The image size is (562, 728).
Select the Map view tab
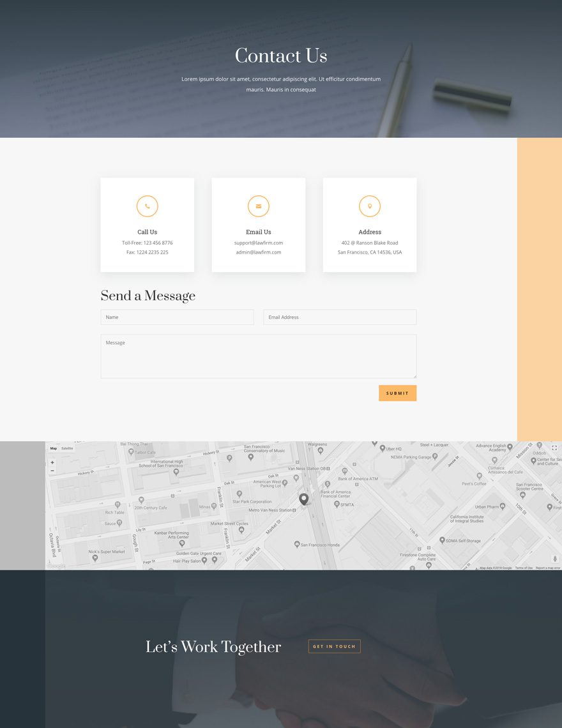point(53,448)
